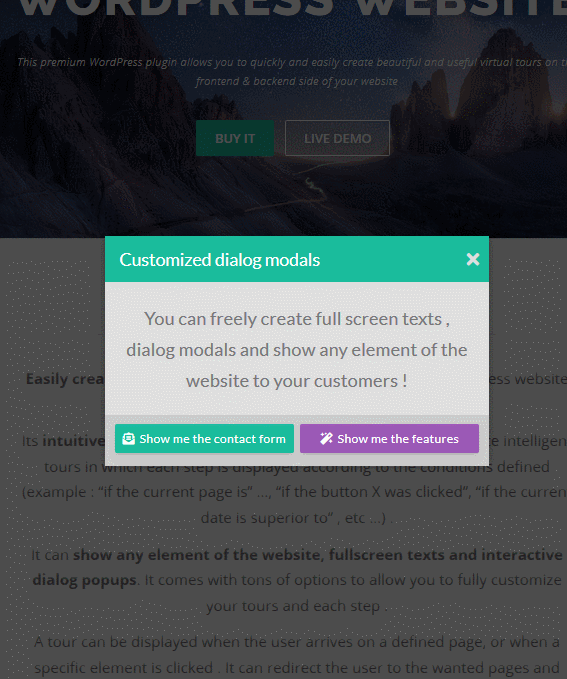Click the magic wand icon on features button
This screenshot has height=679, width=567.
click(326, 439)
